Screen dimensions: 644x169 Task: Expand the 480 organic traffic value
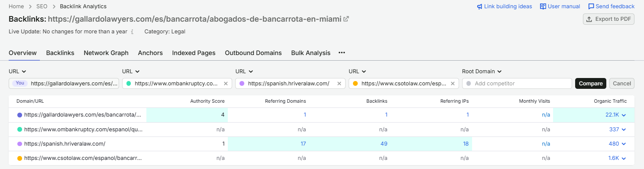(624, 144)
